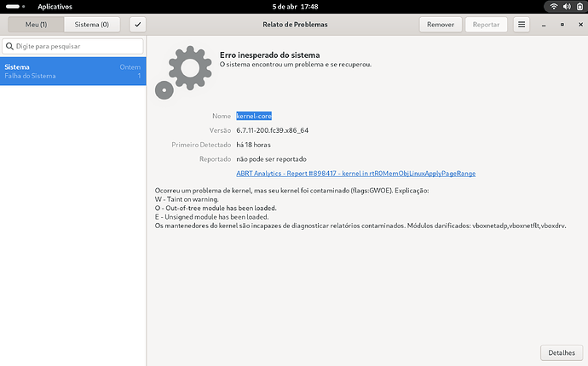Minimize the Relato de Problemas window
The width and height of the screenshot is (588, 366).
[544, 25]
